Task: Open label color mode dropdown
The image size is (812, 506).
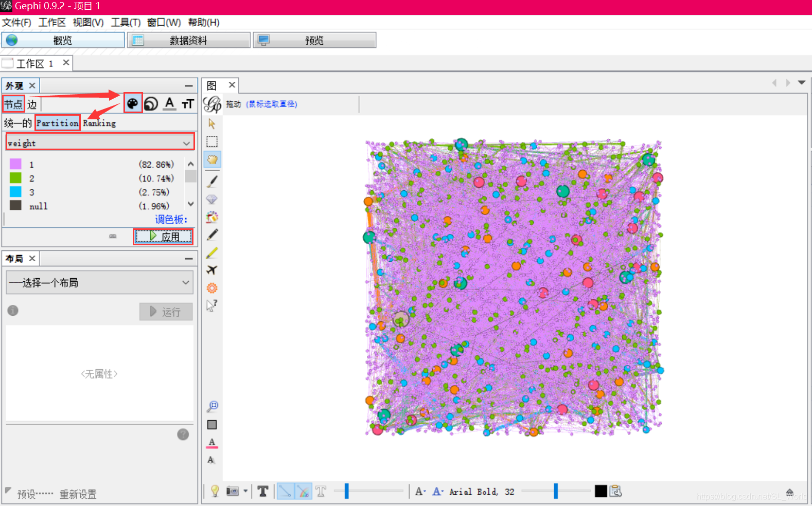Action: point(438,491)
